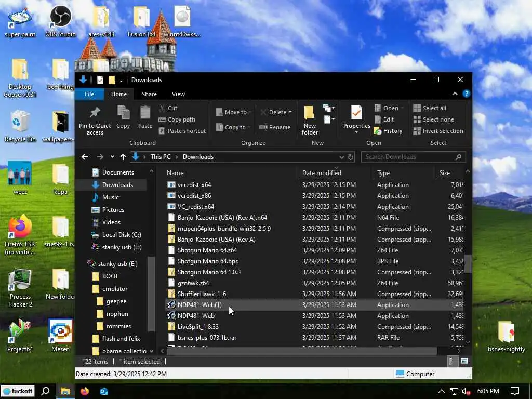Screen dimensions: 532x399
Task: Create a New folder from ribbon
Action: (x=310, y=120)
